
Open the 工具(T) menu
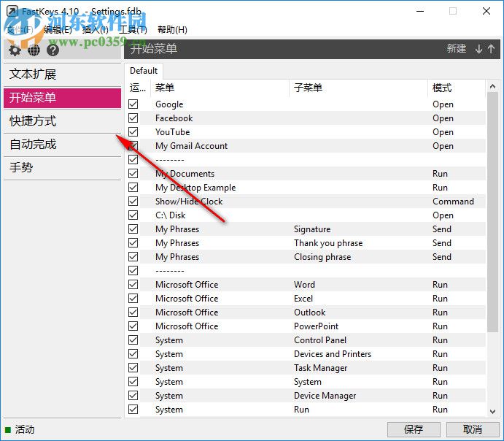[133, 30]
